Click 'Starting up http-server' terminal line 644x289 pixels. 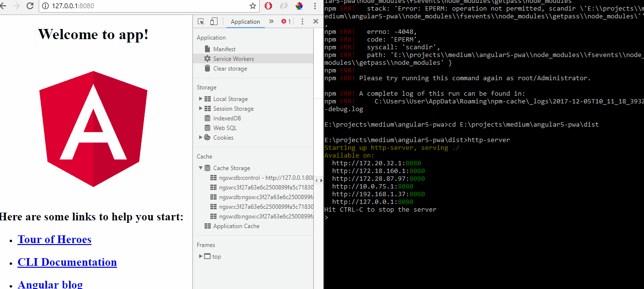[392, 147]
